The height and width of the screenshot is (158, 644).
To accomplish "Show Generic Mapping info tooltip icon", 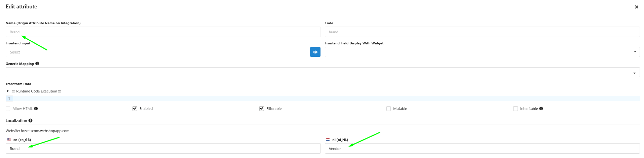I will [x=37, y=64].
